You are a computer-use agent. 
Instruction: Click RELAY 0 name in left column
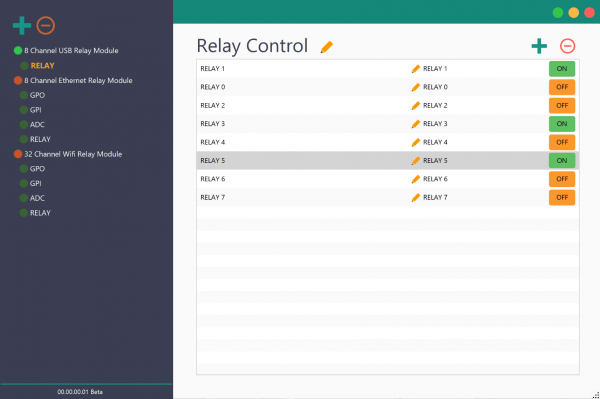212,87
